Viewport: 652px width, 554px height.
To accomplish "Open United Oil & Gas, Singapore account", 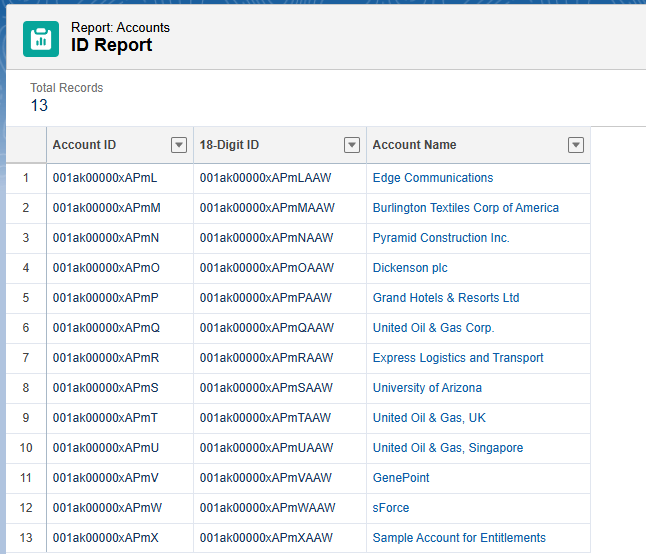I will pos(447,448).
